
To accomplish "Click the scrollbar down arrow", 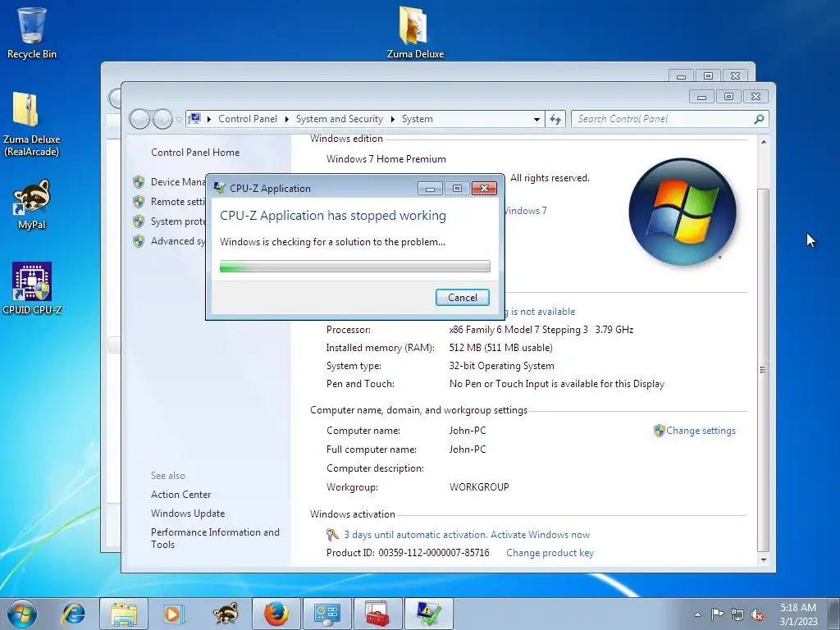I will [x=764, y=559].
